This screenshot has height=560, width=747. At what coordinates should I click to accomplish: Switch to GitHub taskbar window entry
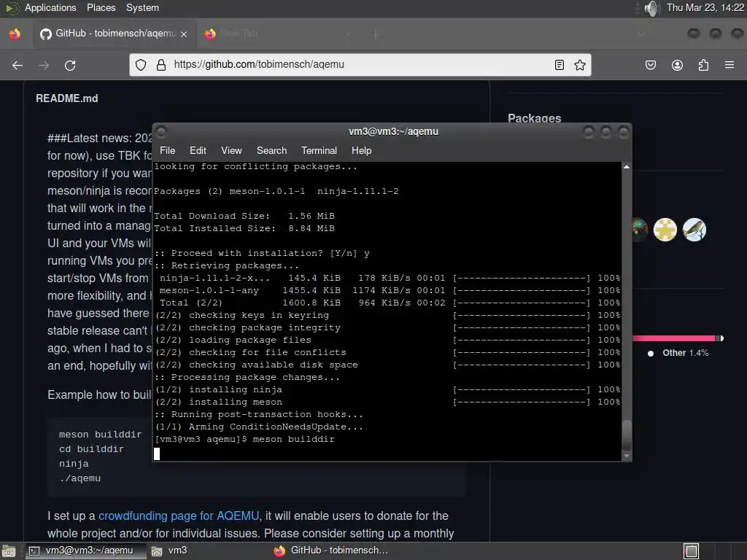[x=331, y=551]
